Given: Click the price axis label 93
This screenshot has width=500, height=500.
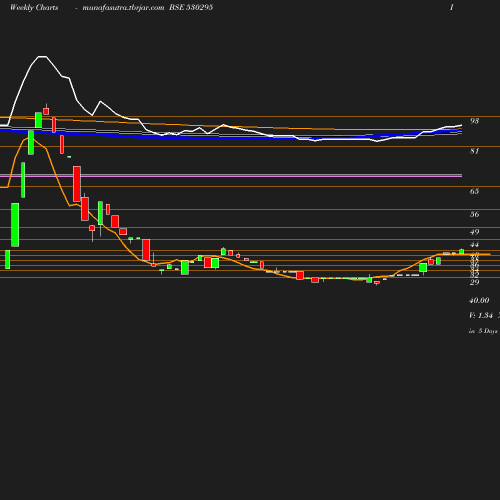Looking at the screenshot, I should click(474, 121).
